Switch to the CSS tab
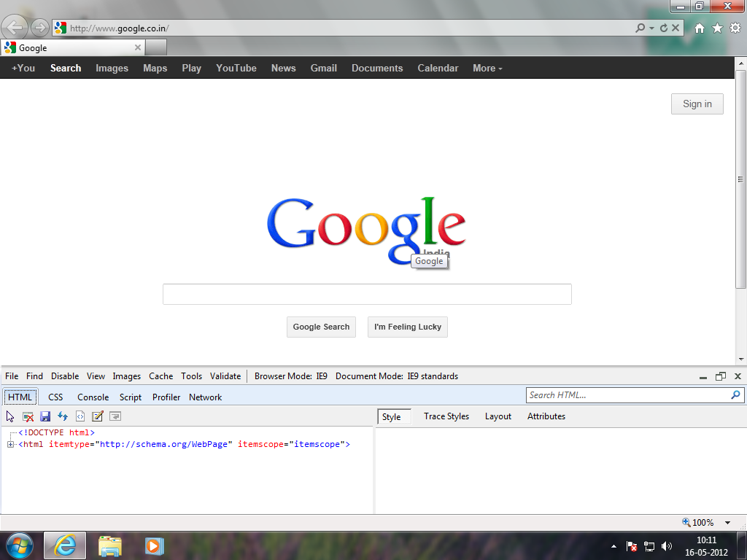 click(55, 397)
